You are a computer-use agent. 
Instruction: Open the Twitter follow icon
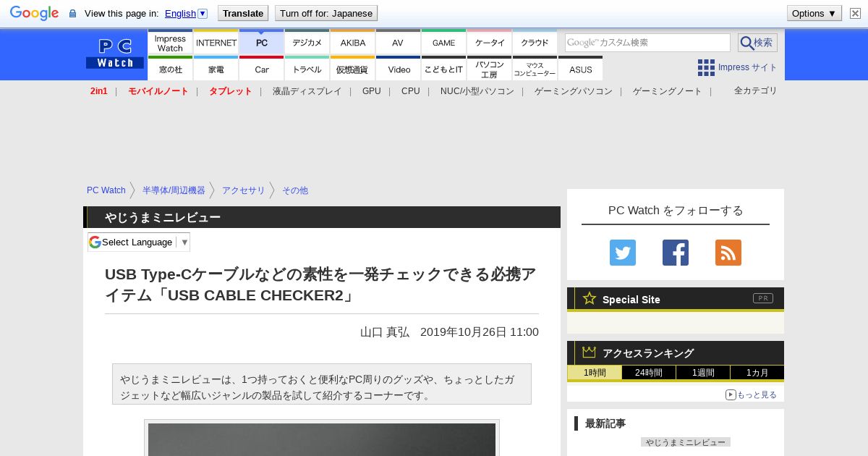point(623,253)
